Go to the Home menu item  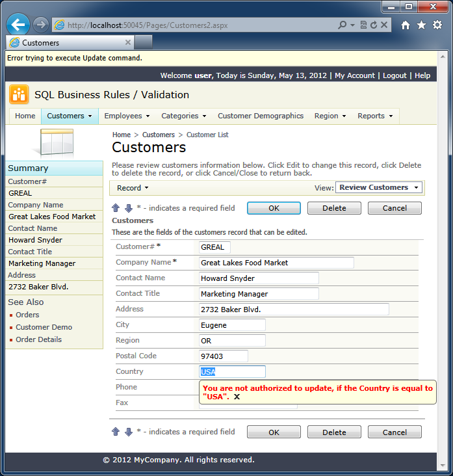coord(25,116)
